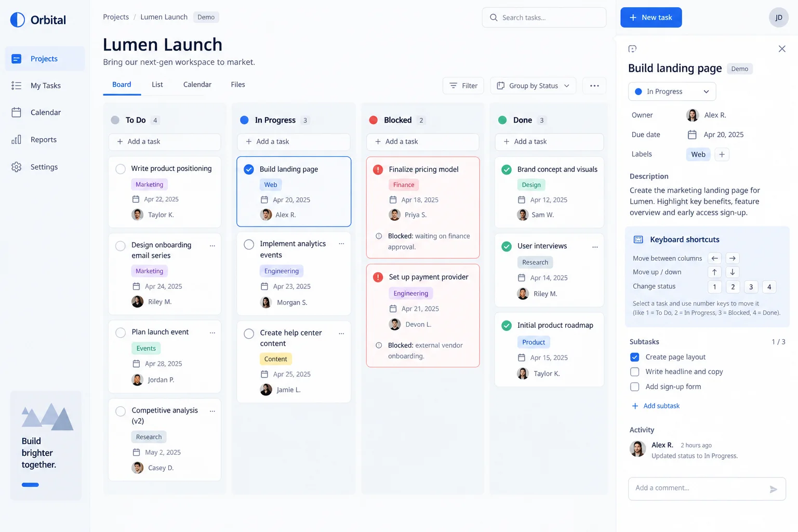Mark Write product positioning as complete

(x=121, y=169)
